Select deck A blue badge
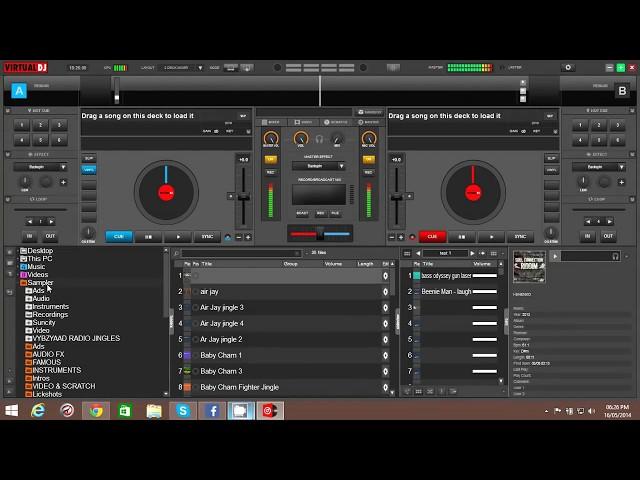 (x=19, y=91)
